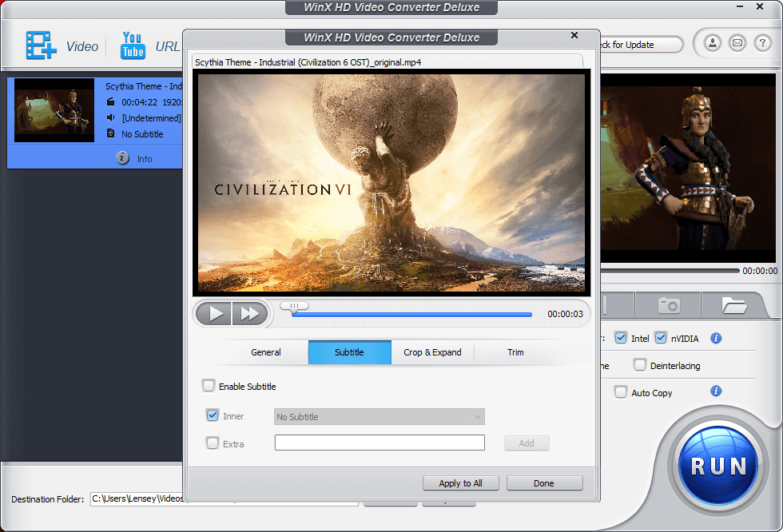Click the Add subtitle button
The image size is (783, 532).
tap(527, 443)
